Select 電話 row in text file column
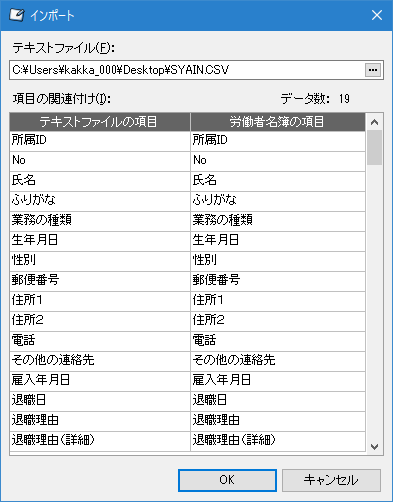The width and height of the screenshot is (393, 502). (100, 341)
